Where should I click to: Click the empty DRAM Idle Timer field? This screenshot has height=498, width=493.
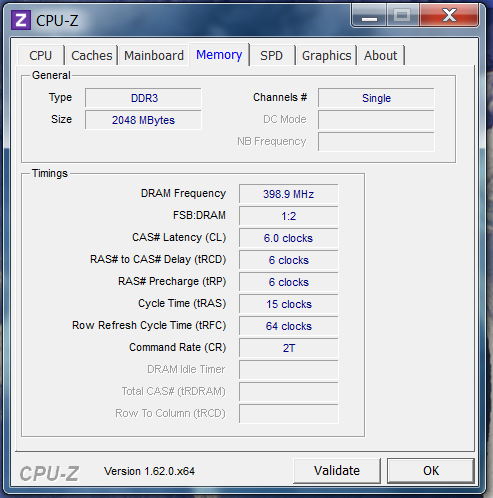[x=289, y=370]
